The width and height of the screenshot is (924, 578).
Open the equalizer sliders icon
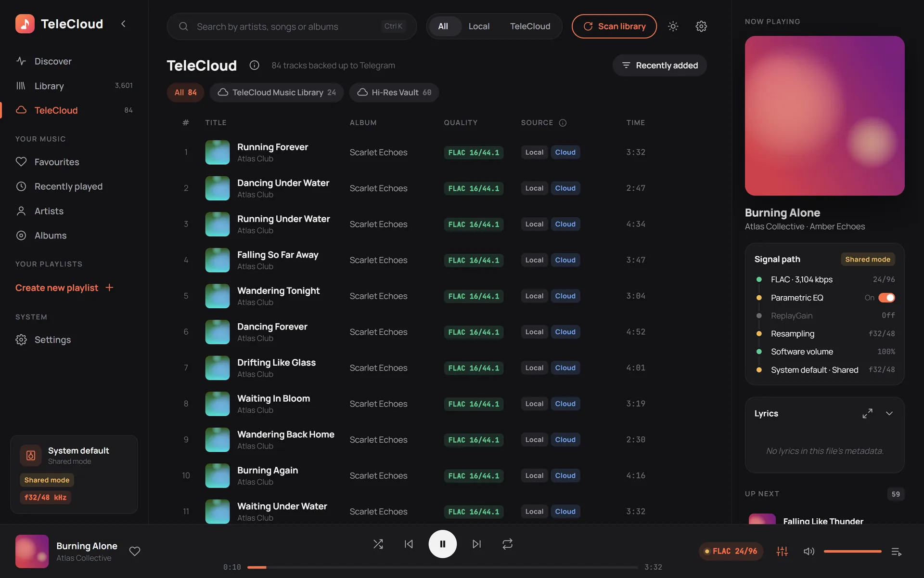point(782,551)
